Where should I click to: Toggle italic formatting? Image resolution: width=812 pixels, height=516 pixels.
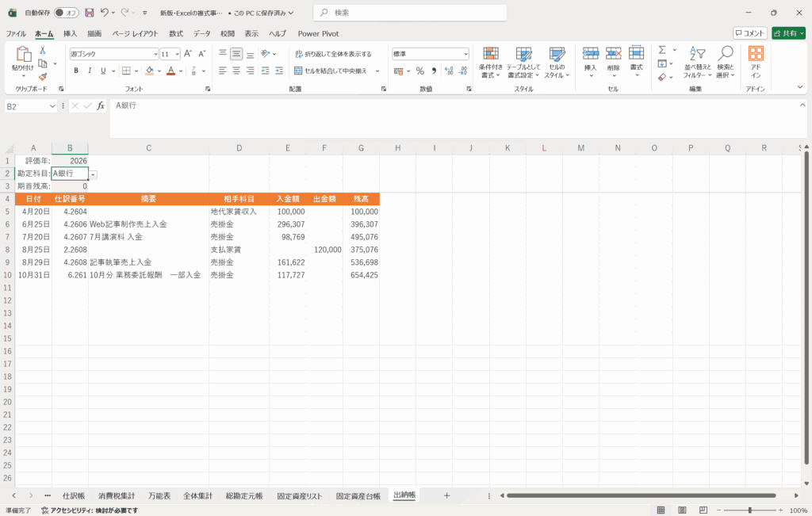90,71
